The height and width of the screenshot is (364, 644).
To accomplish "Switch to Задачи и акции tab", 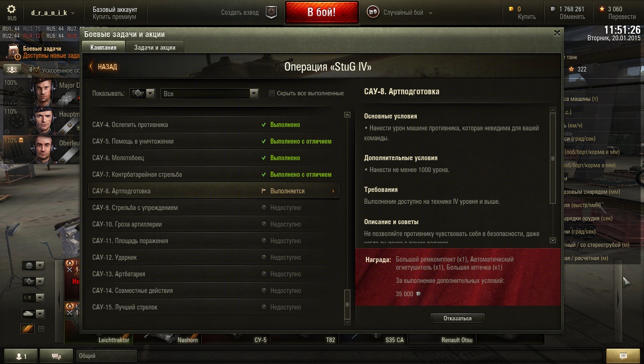I will (154, 47).
